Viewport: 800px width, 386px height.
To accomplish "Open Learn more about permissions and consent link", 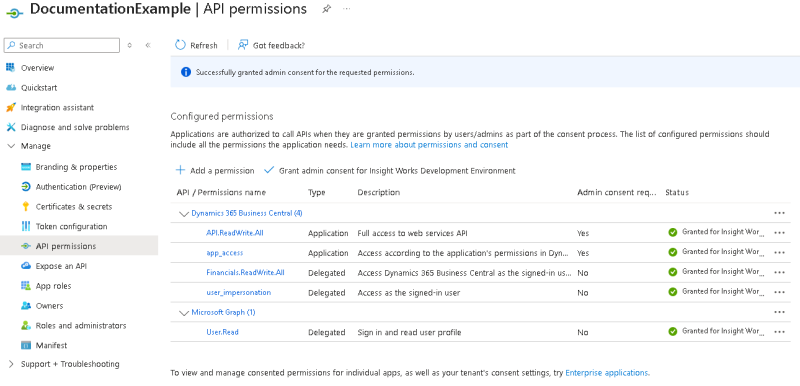I will pos(429,145).
